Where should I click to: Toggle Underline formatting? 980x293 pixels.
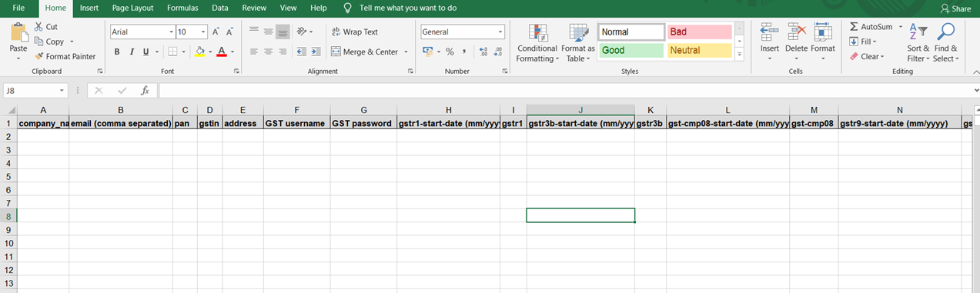click(145, 52)
